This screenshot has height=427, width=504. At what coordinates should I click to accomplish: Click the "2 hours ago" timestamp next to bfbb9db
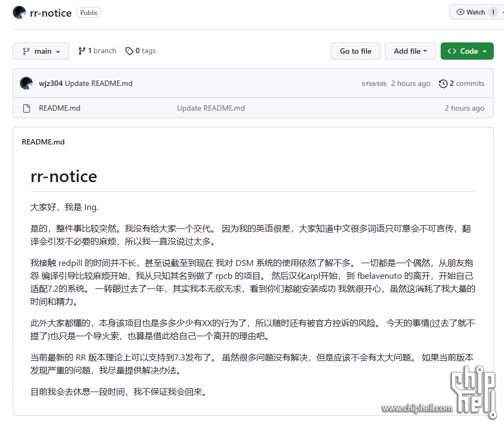(x=411, y=84)
